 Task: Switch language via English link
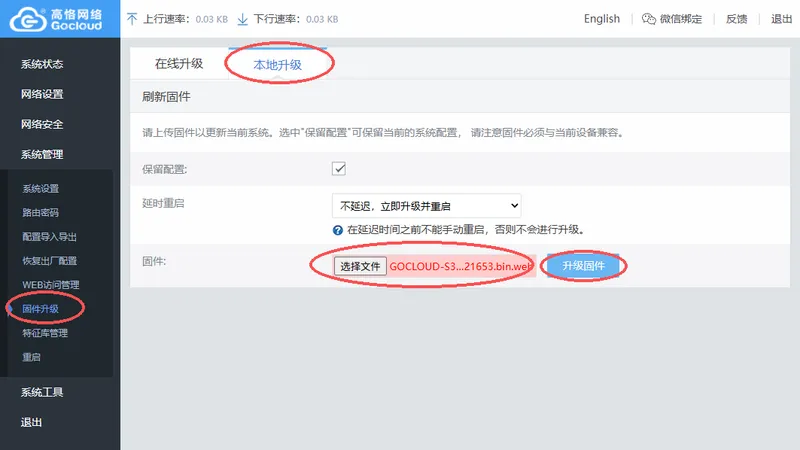click(602, 19)
